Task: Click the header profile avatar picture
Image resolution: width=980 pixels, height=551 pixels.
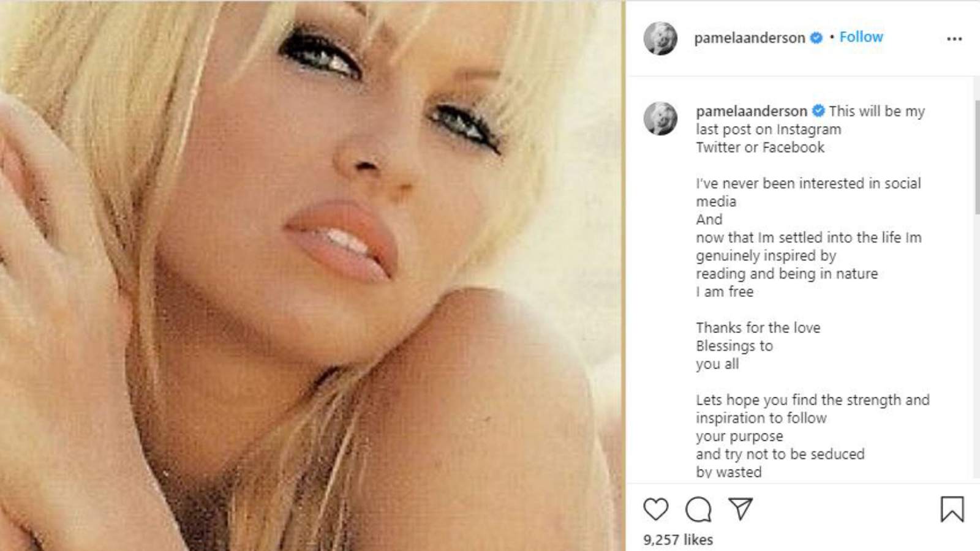Action: point(660,38)
